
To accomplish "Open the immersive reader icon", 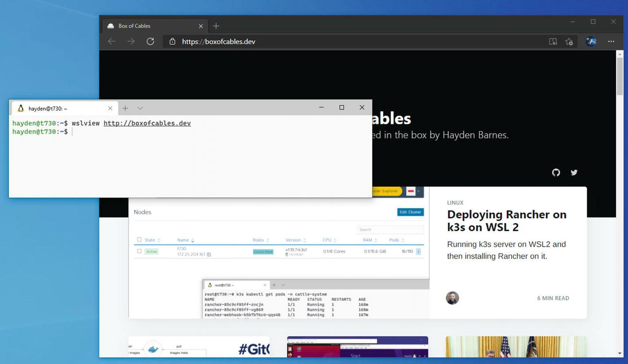I will pos(553,42).
